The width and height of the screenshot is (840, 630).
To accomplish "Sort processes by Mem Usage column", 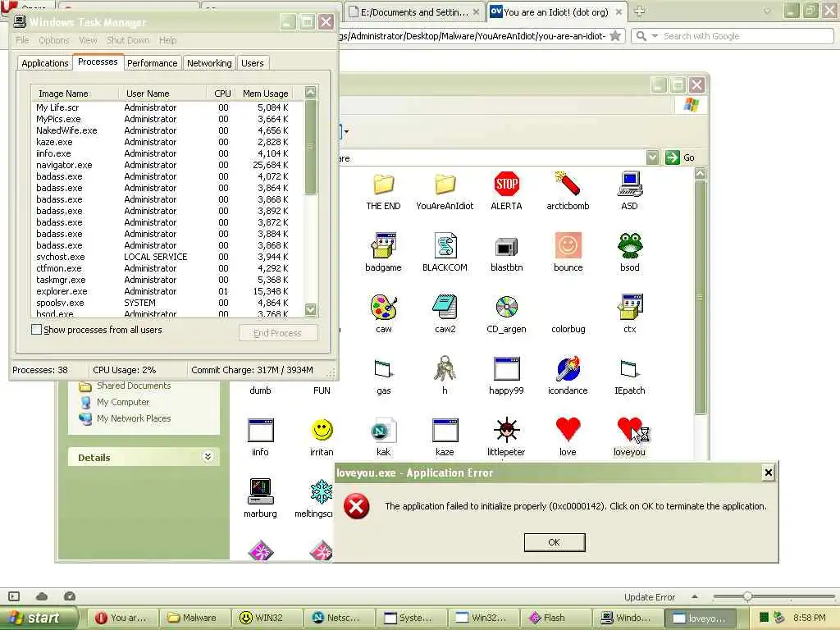I will (265, 94).
